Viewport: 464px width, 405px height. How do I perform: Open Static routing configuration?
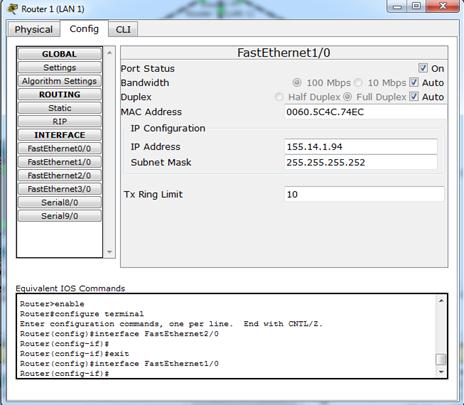59,108
